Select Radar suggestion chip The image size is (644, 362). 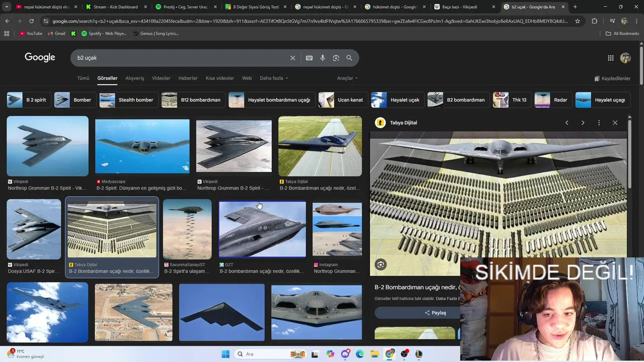pyautogui.click(x=552, y=100)
